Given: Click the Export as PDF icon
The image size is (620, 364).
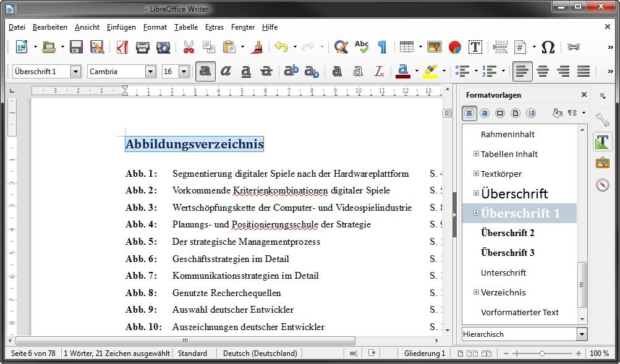Looking at the screenshot, I should click(121, 46).
